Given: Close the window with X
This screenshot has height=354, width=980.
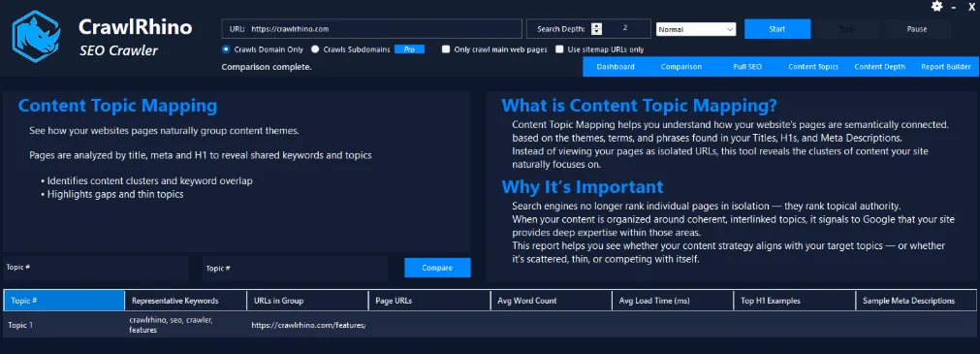Looking at the screenshot, I should tap(971, 6).
